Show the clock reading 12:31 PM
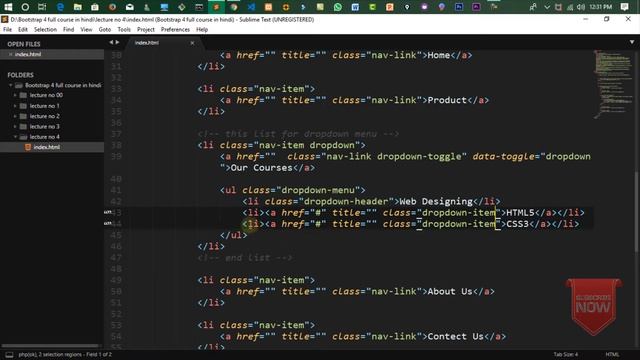The image size is (640, 360). pyautogui.click(x=600, y=7)
